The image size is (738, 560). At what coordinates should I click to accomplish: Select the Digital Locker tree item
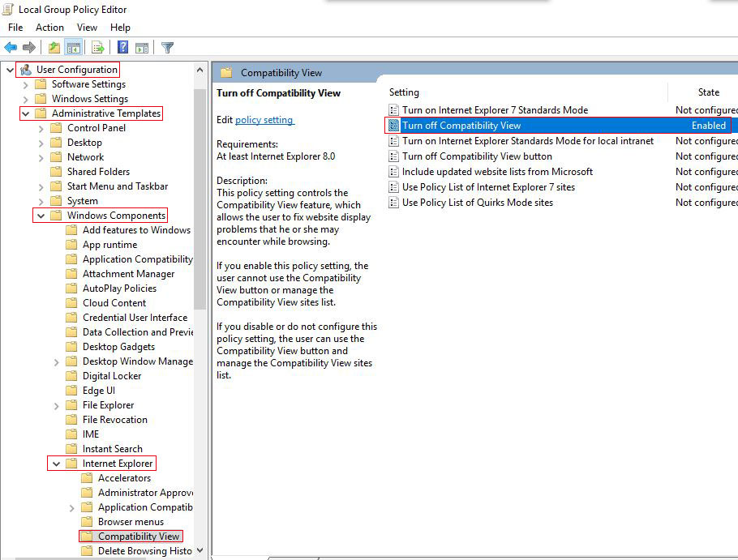tap(112, 376)
